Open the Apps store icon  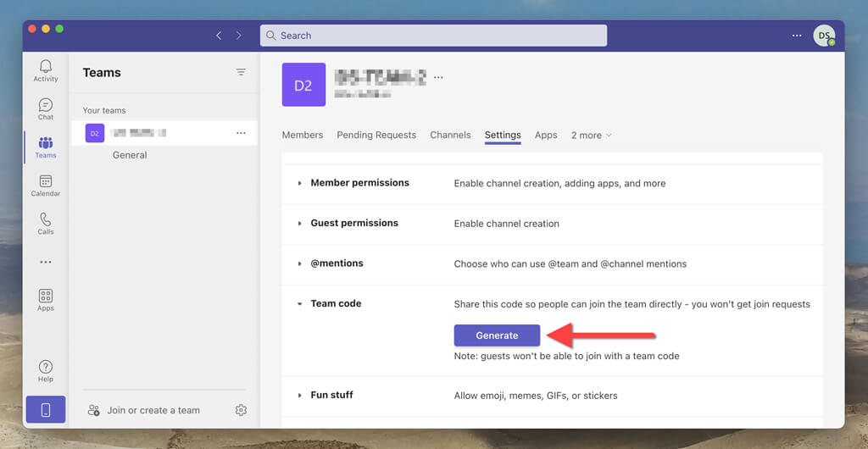(46, 300)
